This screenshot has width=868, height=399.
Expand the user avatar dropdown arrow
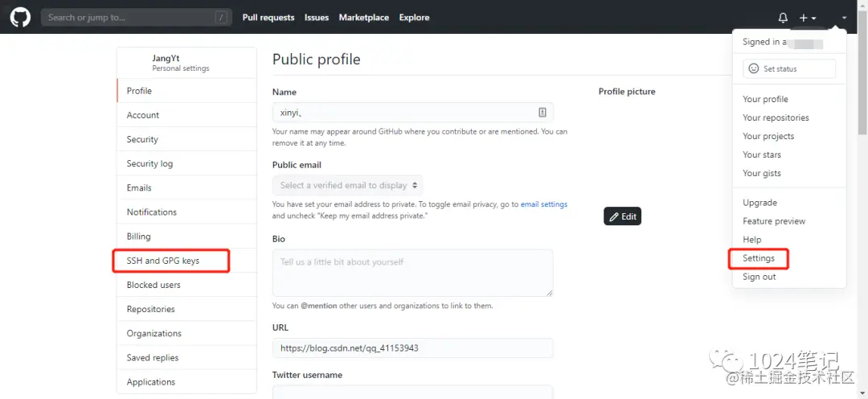(x=844, y=18)
